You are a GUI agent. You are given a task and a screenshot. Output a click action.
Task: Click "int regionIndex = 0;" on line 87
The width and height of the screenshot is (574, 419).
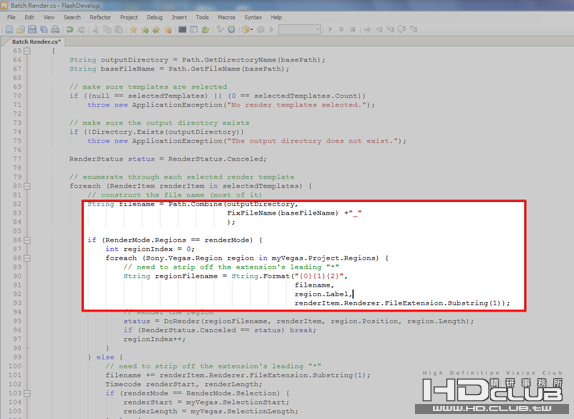[x=150, y=250]
